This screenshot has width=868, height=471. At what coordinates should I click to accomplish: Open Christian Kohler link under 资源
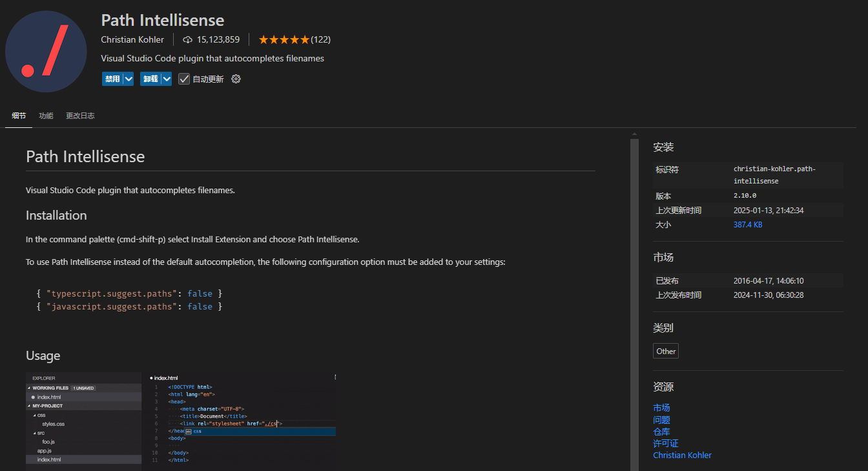click(682, 455)
